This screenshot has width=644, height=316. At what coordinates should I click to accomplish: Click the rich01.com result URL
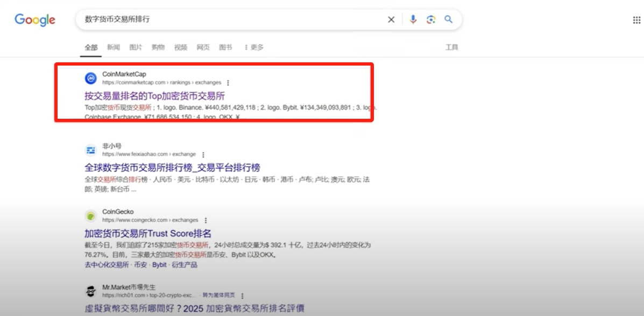tap(150, 295)
